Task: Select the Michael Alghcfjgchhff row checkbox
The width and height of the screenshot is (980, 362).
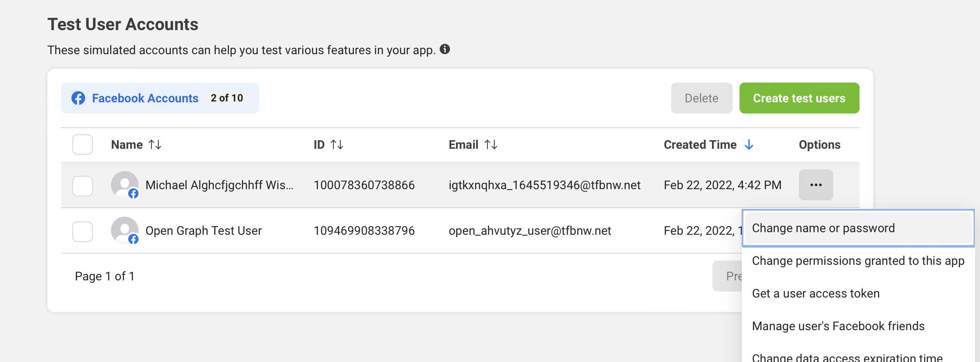Action: 83,186
